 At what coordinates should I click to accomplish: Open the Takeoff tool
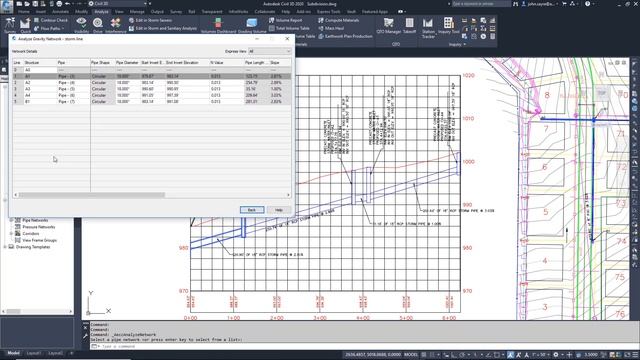(409, 25)
